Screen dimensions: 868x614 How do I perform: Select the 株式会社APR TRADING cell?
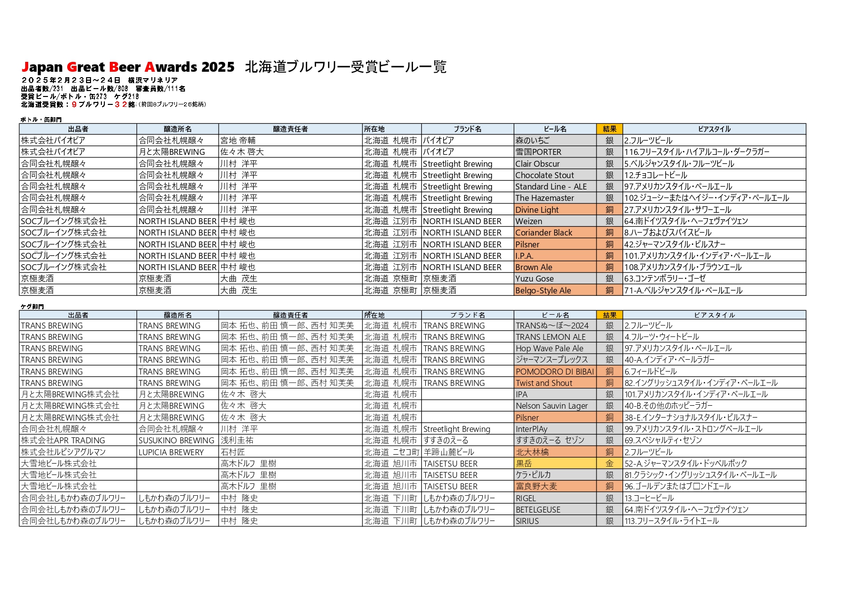pyautogui.click(x=78, y=440)
